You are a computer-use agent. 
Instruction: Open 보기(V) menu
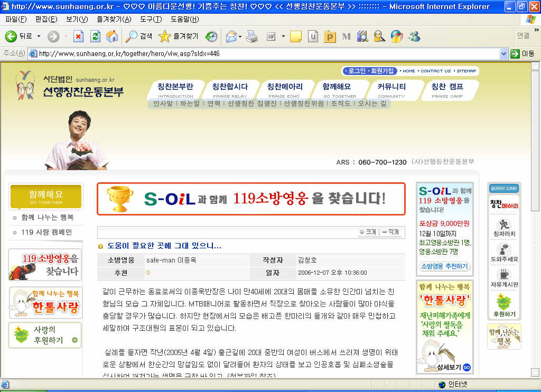click(x=77, y=20)
